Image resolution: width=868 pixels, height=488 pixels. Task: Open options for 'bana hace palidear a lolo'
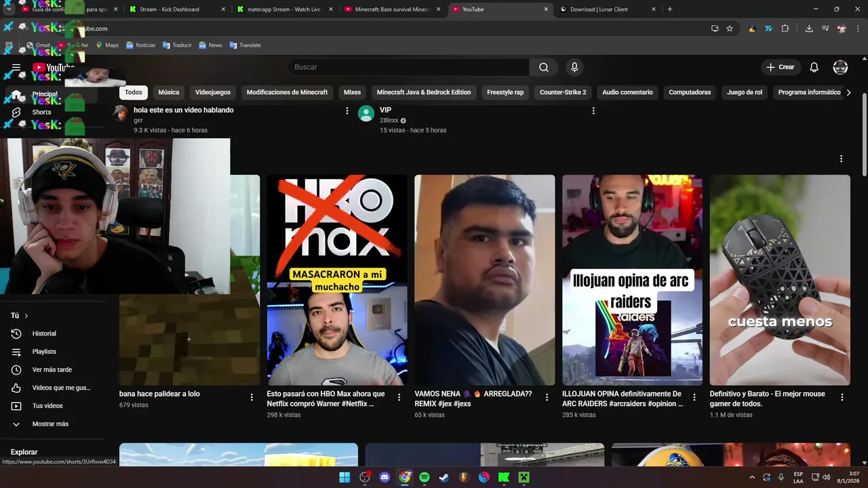click(x=252, y=397)
